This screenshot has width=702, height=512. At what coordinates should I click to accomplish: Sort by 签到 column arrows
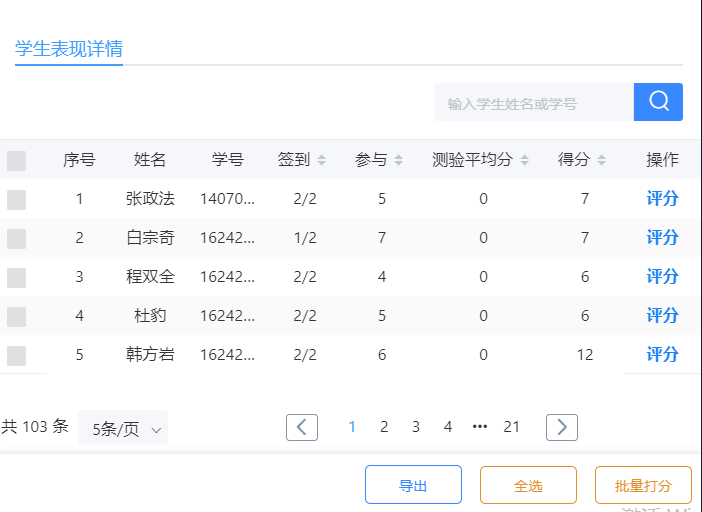(321, 160)
